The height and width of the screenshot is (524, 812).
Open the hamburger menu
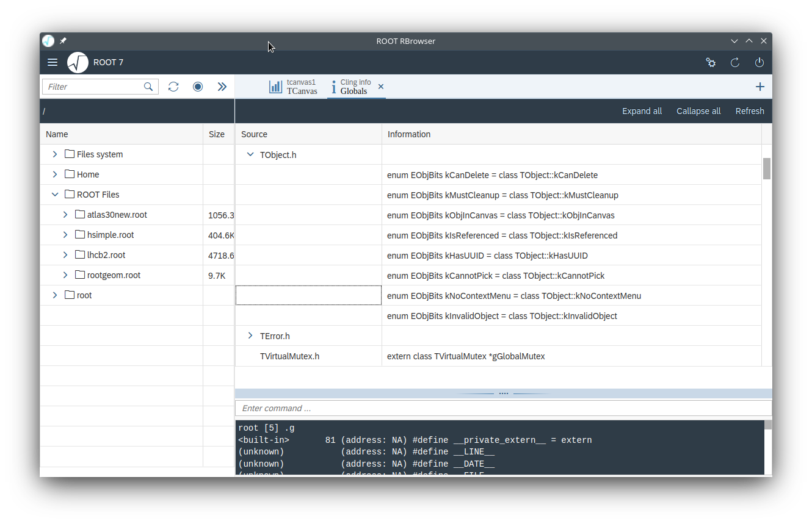click(x=53, y=62)
